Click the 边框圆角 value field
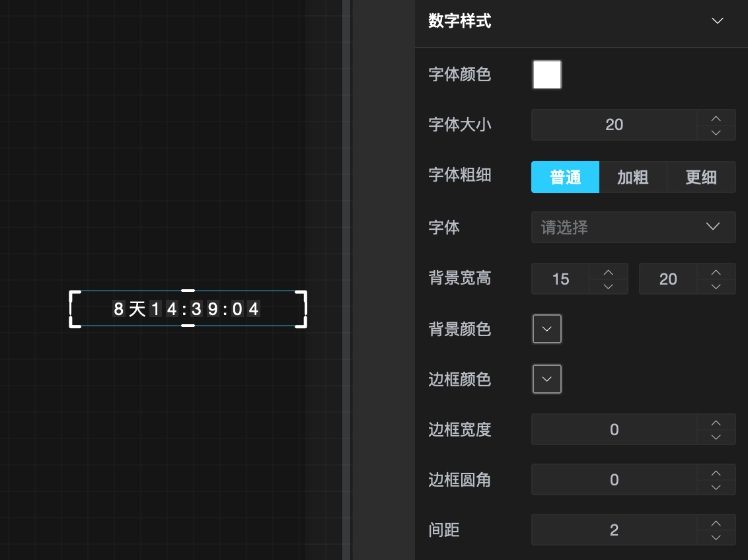 [614, 479]
